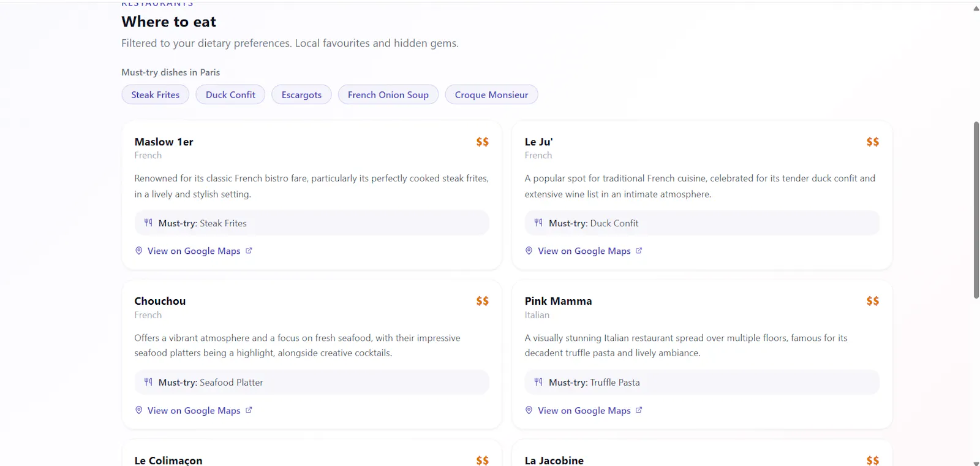
Task: Click map pin icon in Le Ju' card
Action: [529, 251]
